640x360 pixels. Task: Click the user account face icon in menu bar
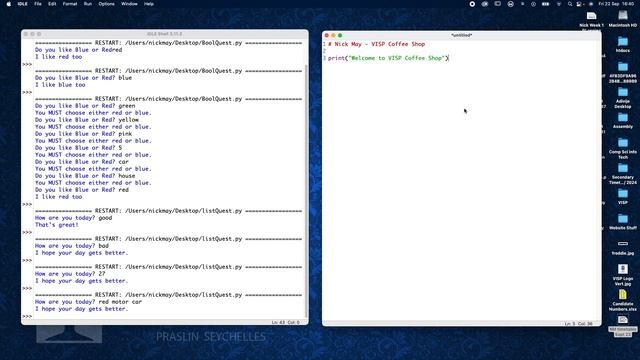[x=511, y=4]
